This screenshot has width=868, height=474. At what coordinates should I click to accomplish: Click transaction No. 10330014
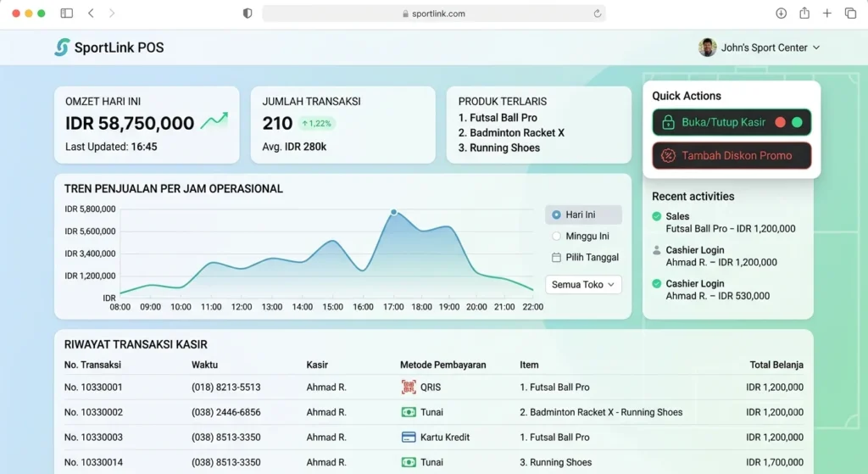coord(93,462)
